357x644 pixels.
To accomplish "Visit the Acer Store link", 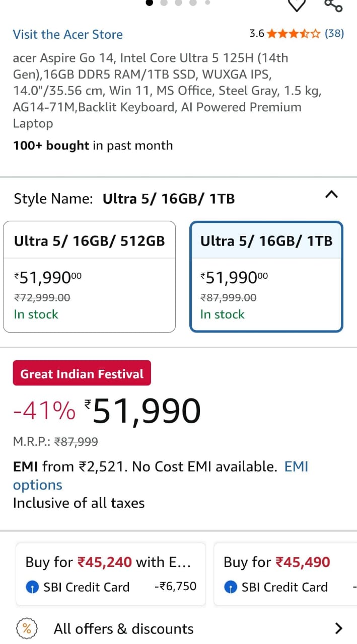I will pyautogui.click(x=67, y=34).
